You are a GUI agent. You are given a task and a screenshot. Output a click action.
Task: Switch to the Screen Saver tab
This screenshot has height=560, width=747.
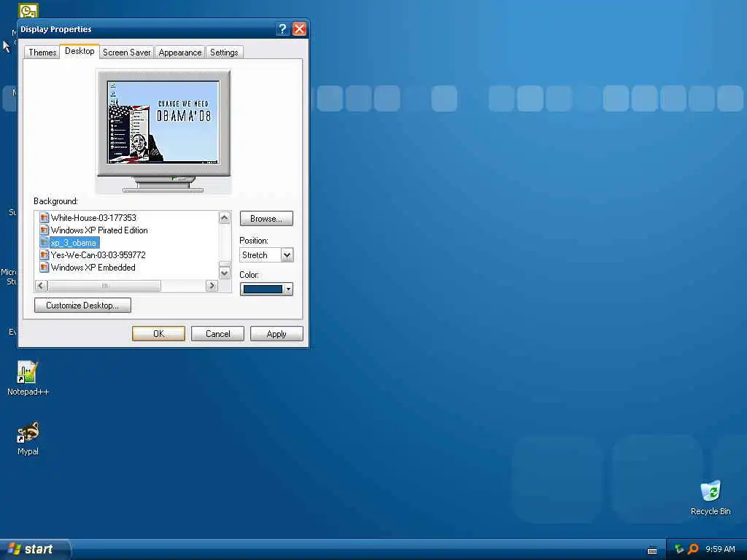127,52
